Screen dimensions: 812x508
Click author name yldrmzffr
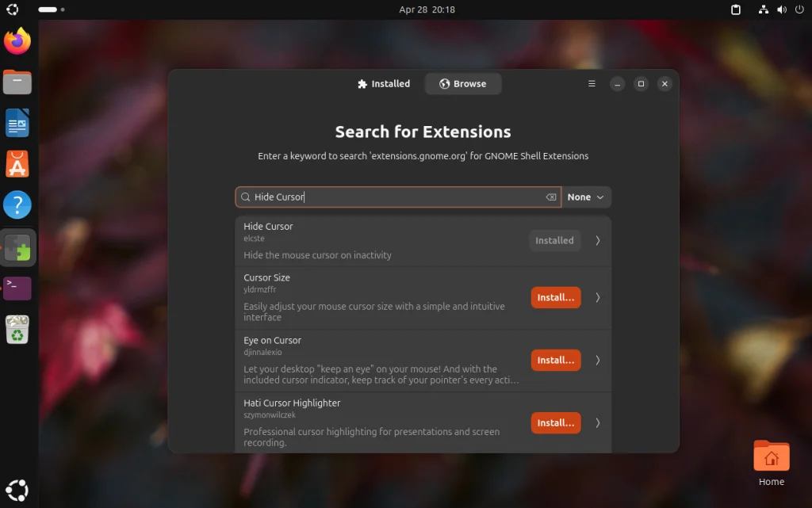click(259, 290)
